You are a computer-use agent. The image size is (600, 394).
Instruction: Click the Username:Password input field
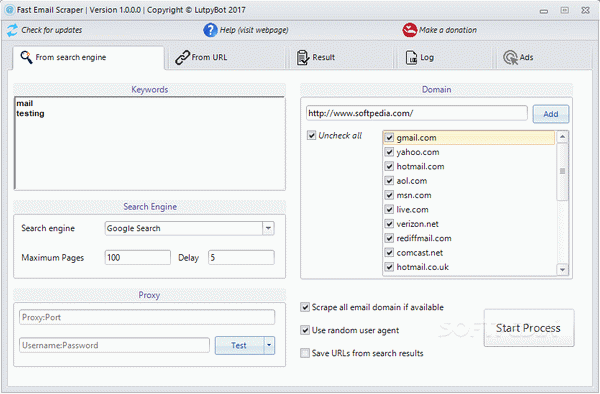tap(114, 345)
